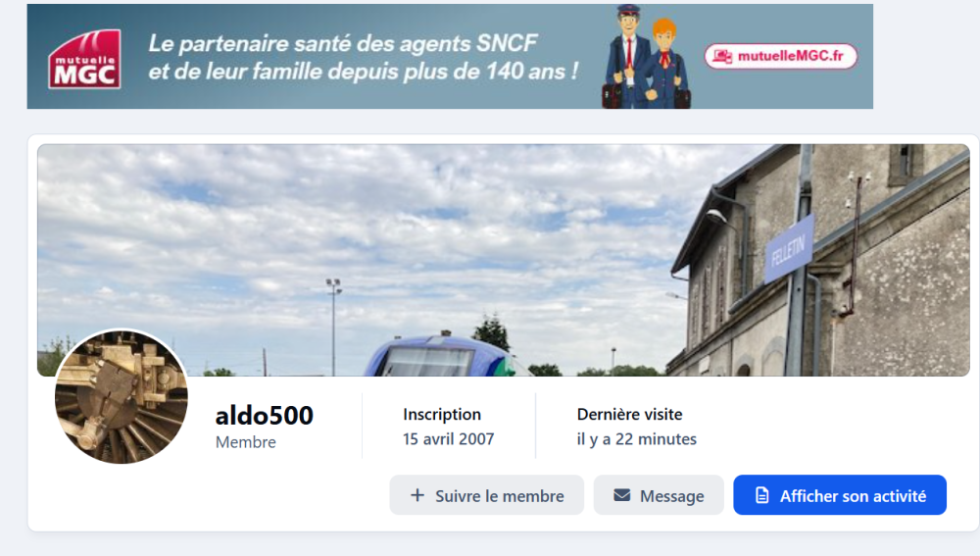Viewport: 980px width, 556px height.
Task: Click the document icon on Afficher son activité
Action: point(761,495)
